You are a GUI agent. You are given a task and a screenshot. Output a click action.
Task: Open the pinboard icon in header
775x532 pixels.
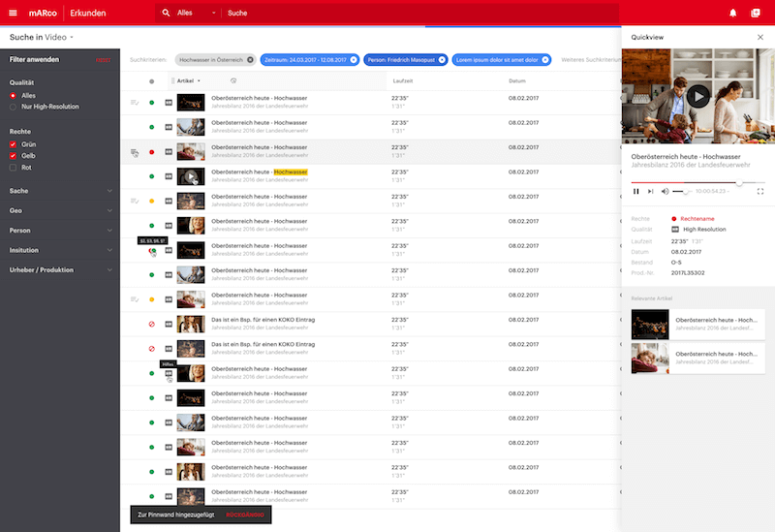click(756, 13)
